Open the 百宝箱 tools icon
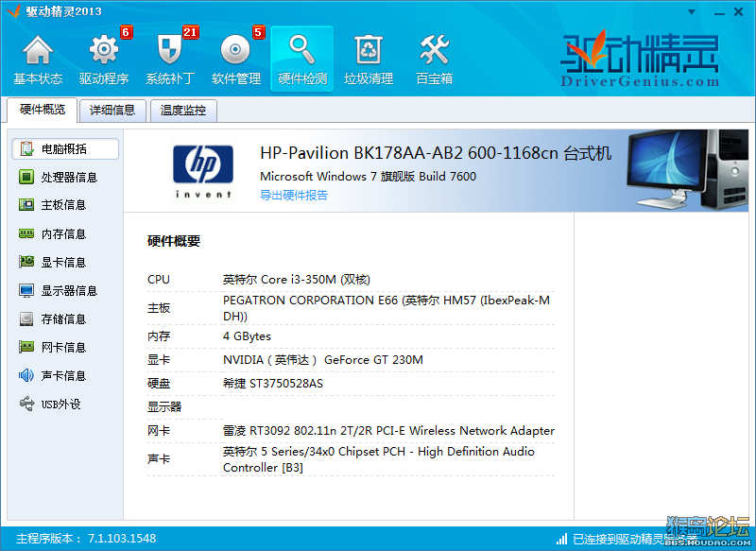The image size is (756, 551). tap(435, 50)
